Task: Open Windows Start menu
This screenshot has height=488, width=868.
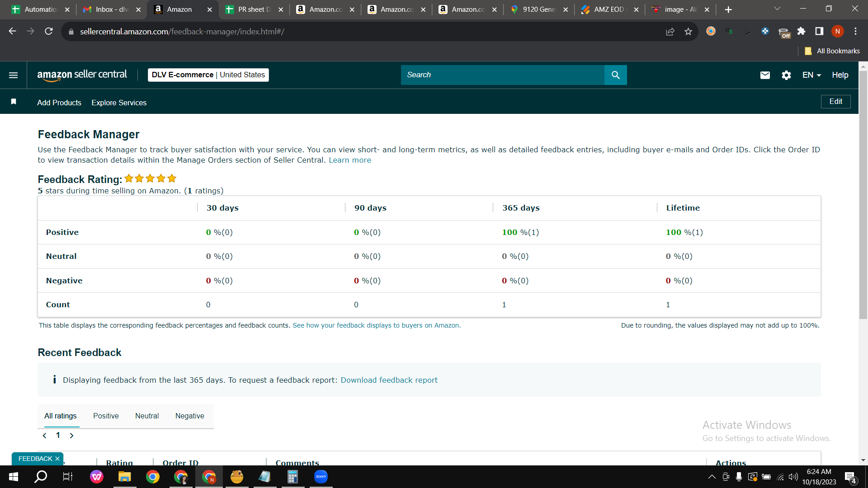Action: (x=14, y=477)
